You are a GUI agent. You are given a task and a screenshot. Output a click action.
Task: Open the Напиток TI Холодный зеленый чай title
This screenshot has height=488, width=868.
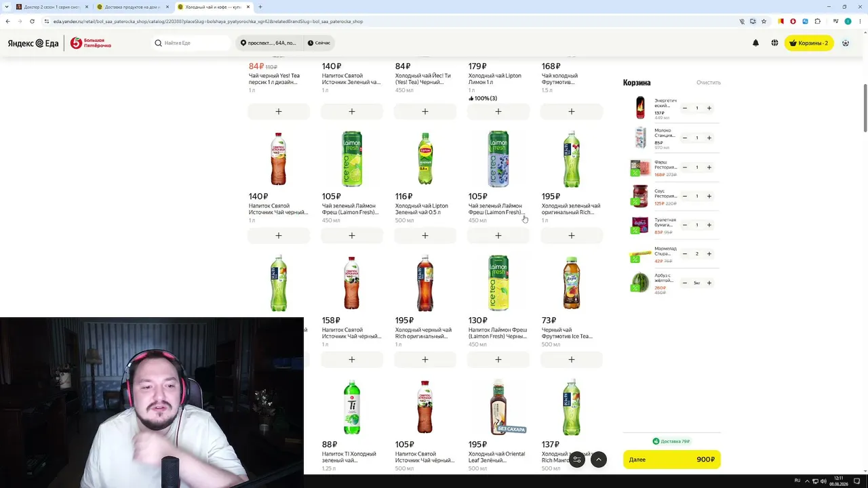pyautogui.click(x=349, y=457)
